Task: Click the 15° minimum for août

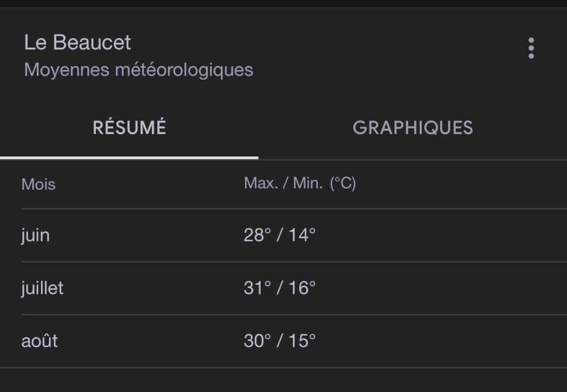Action: tap(302, 341)
